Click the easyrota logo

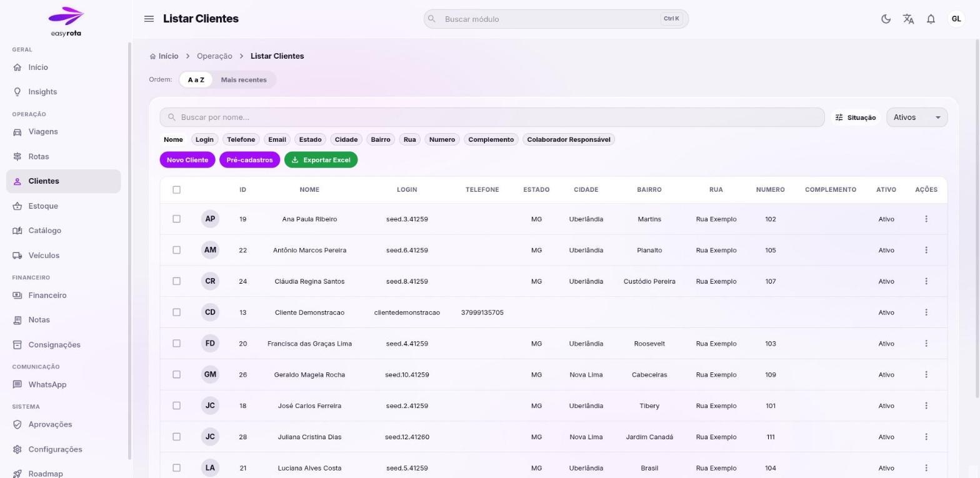pos(66,22)
